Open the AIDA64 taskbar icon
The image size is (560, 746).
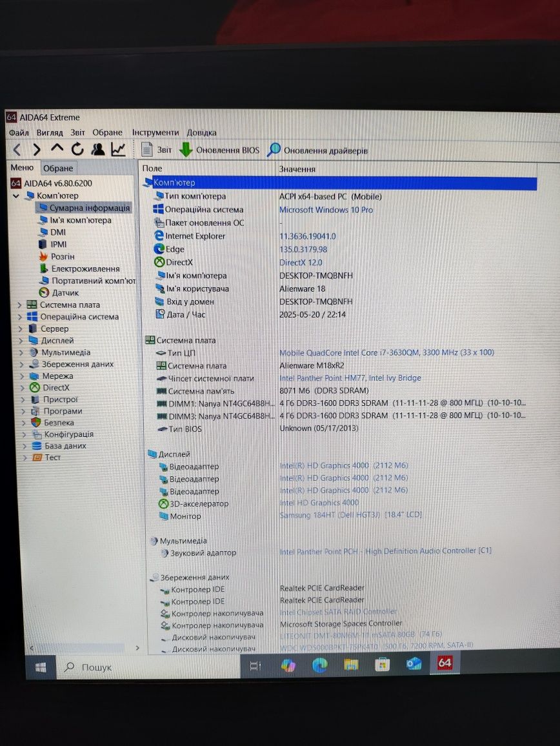[x=445, y=663]
